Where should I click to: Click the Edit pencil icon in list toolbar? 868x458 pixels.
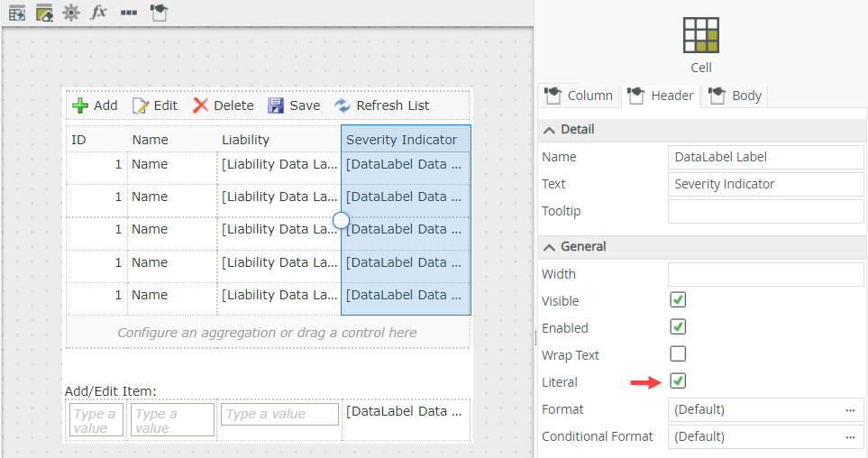coord(141,105)
